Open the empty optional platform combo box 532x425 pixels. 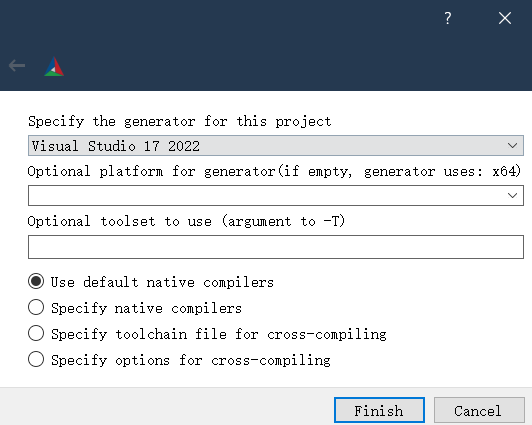coord(276,195)
